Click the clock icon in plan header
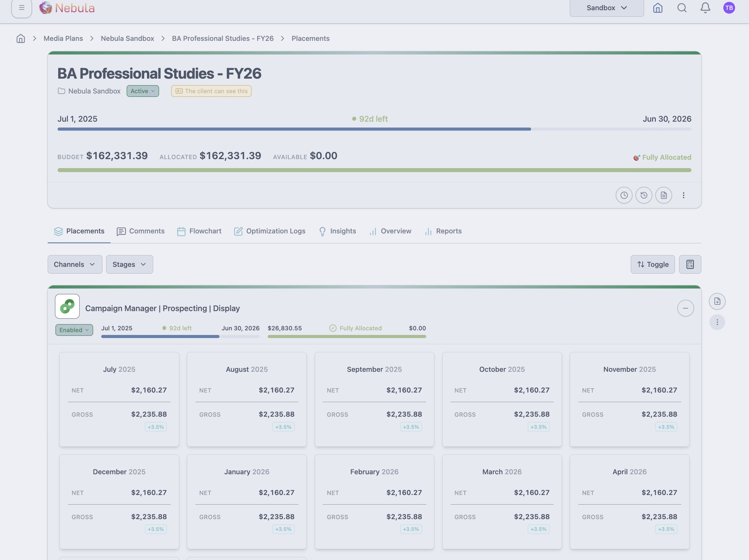Viewport: 749px width, 560px height. point(624,195)
